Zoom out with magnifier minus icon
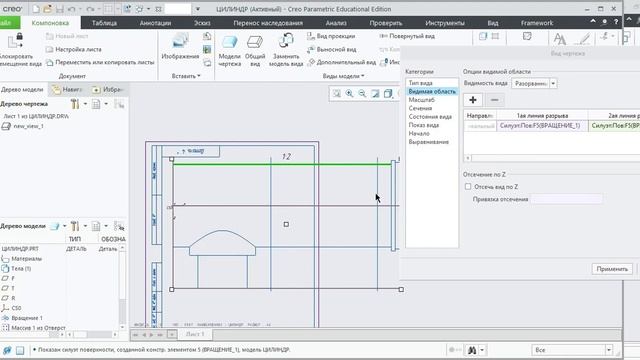Viewport: 640px width, 360px height. tap(362, 93)
